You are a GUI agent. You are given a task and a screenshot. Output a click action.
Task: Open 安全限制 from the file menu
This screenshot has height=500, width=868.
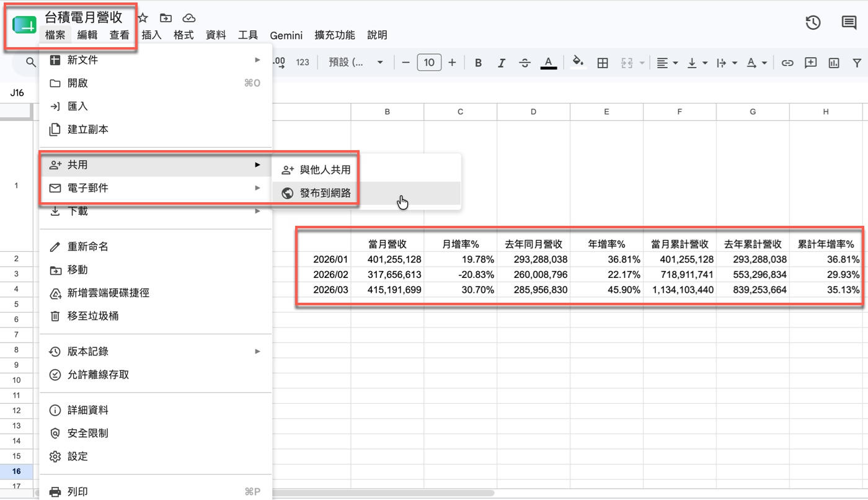(x=156, y=433)
